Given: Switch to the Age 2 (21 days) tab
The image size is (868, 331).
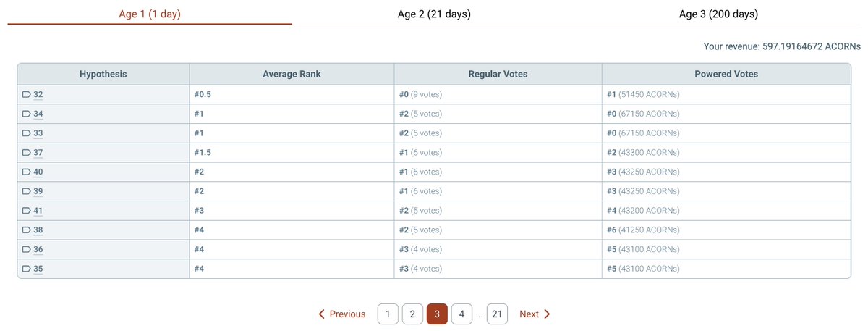Looking at the screenshot, I should 434,14.
